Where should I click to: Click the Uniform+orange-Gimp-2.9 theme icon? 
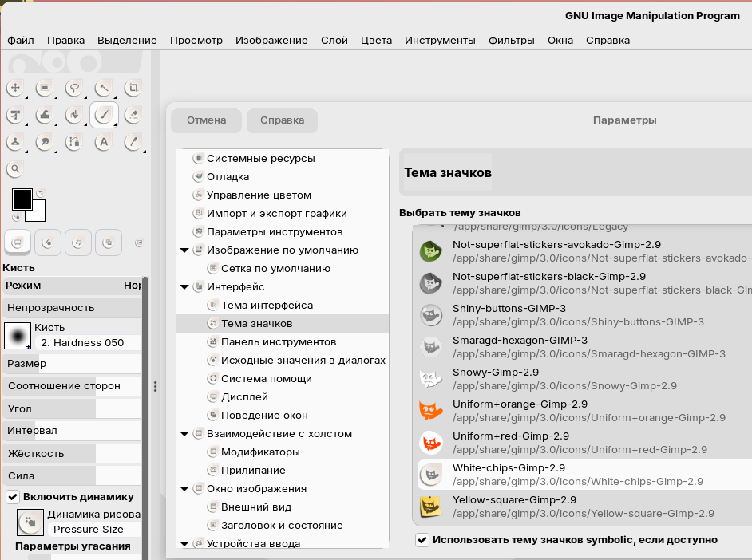[430, 411]
